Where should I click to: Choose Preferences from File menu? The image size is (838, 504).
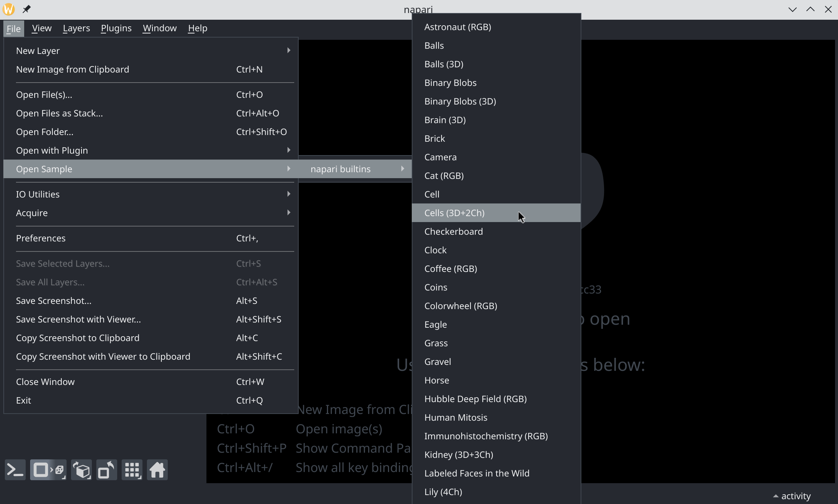pyautogui.click(x=41, y=238)
